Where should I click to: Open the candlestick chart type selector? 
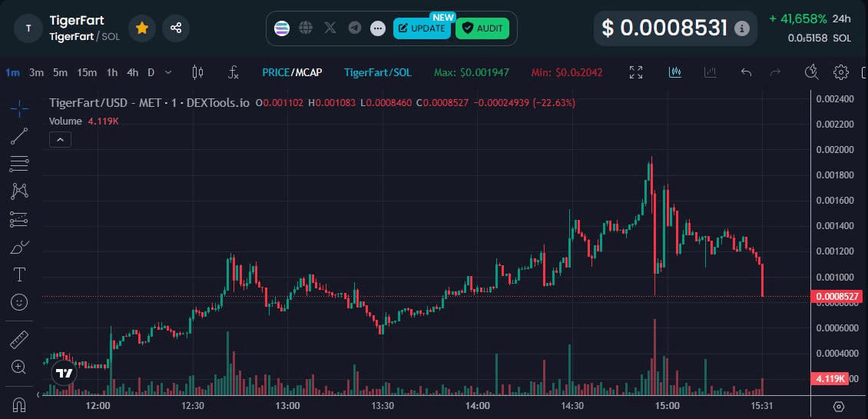click(197, 72)
